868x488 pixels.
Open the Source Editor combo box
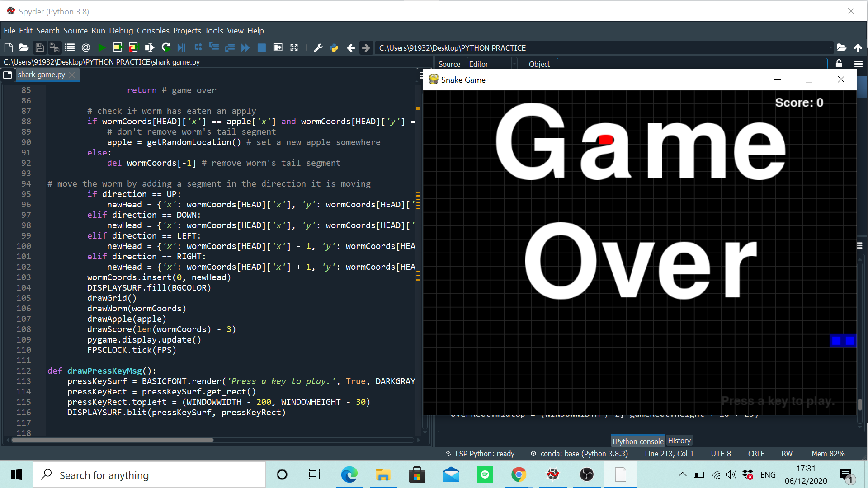[x=492, y=64]
